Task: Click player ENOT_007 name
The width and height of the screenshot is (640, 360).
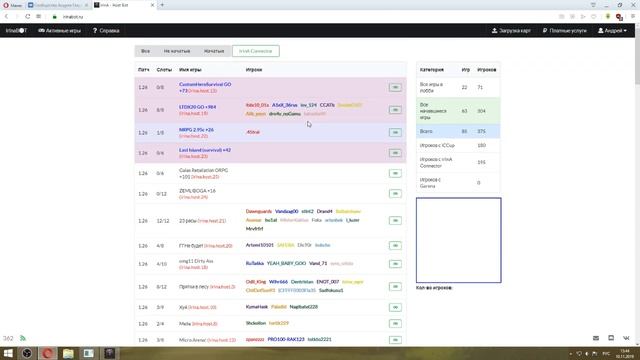Action: [x=328, y=282]
